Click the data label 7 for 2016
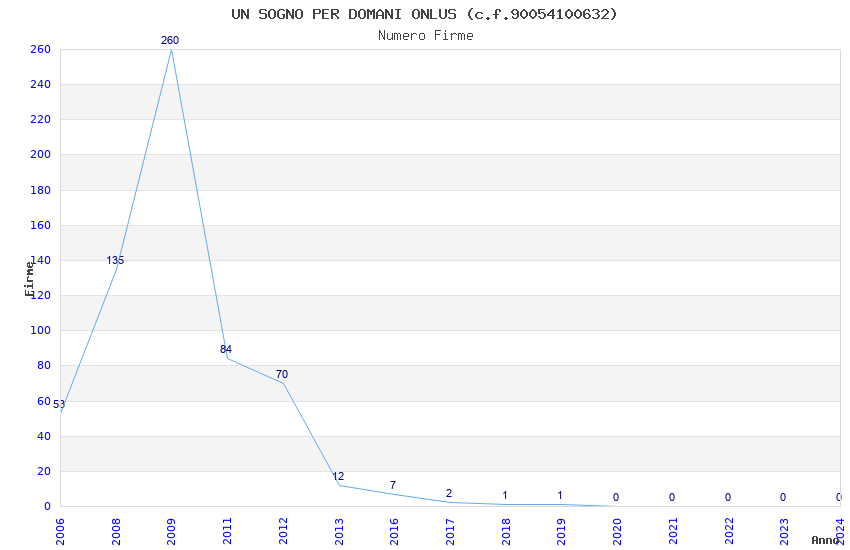This screenshot has height=550, width=850. [x=393, y=485]
